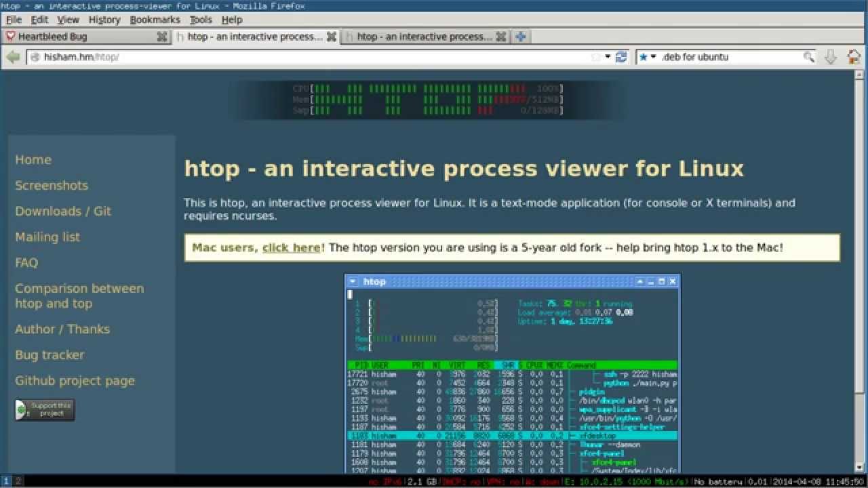Open the File menu
Image resolution: width=868 pixels, height=488 pixels.
coord(14,20)
